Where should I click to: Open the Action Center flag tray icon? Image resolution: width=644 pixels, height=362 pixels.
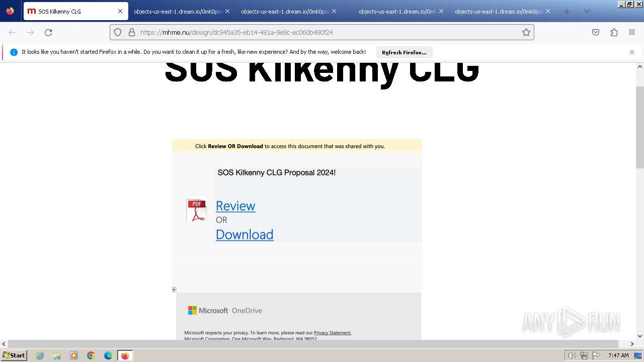(596, 355)
